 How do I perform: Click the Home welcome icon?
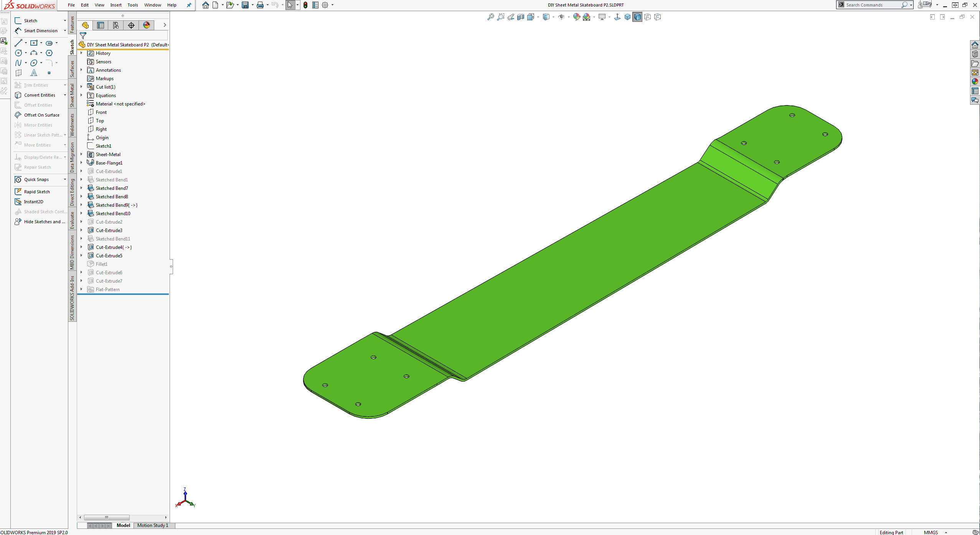click(206, 5)
